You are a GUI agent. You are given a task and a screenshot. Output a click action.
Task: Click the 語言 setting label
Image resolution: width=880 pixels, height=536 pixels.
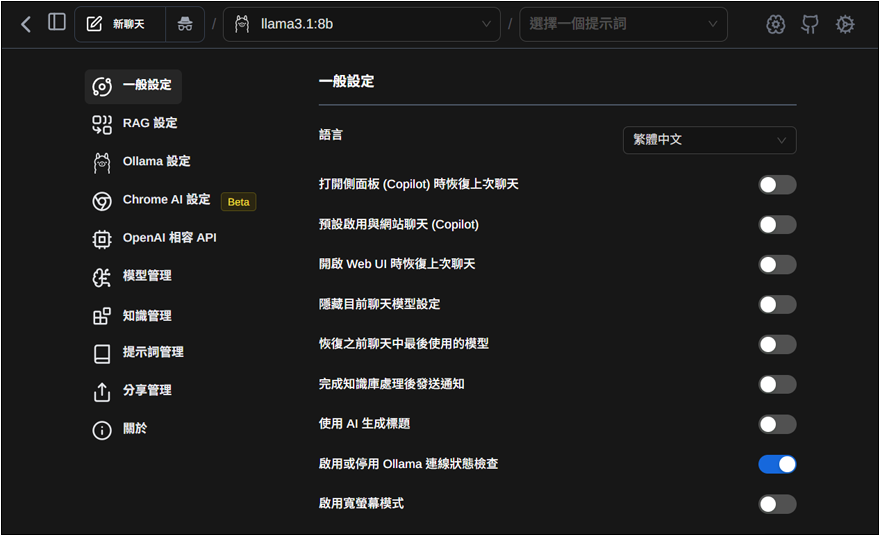point(331,135)
